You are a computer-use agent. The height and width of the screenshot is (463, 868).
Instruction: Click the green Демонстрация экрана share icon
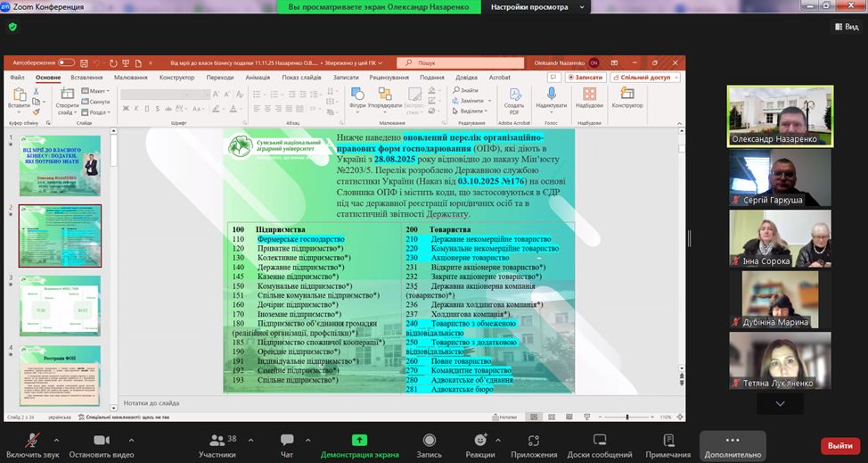(x=359, y=440)
